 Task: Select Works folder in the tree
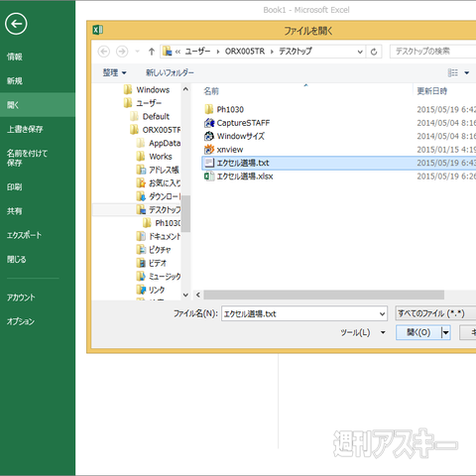click(155, 157)
